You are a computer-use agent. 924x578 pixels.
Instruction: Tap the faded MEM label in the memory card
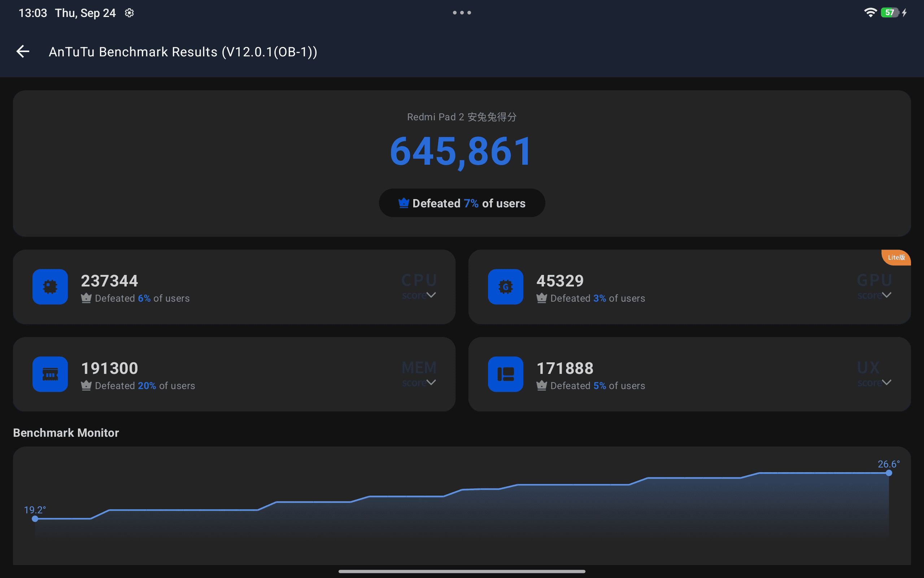click(419, 368)
